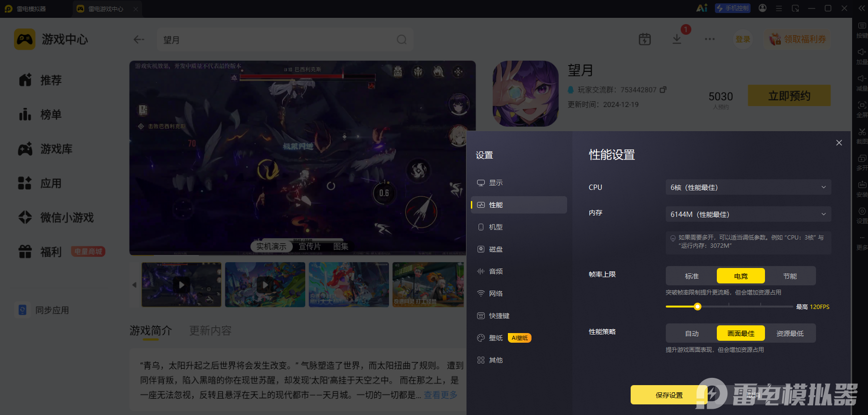Open 网络 settings section
Screen dimensions: 868x415
[519, 294]
